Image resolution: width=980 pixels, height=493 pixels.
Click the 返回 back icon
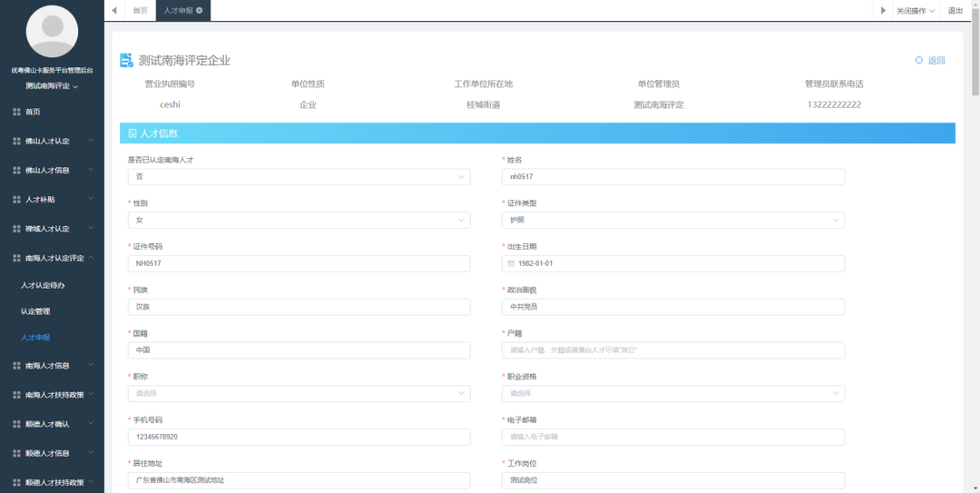[918, 61]
